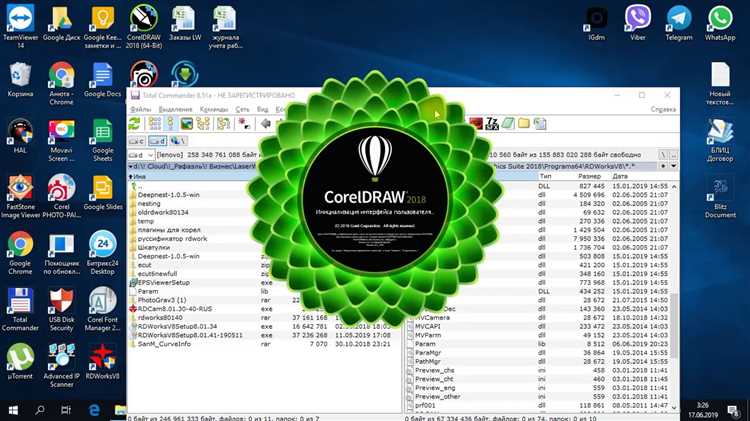Sort right panel by Размер column
This screenshot has height=421, width=750.
point(589,177)
